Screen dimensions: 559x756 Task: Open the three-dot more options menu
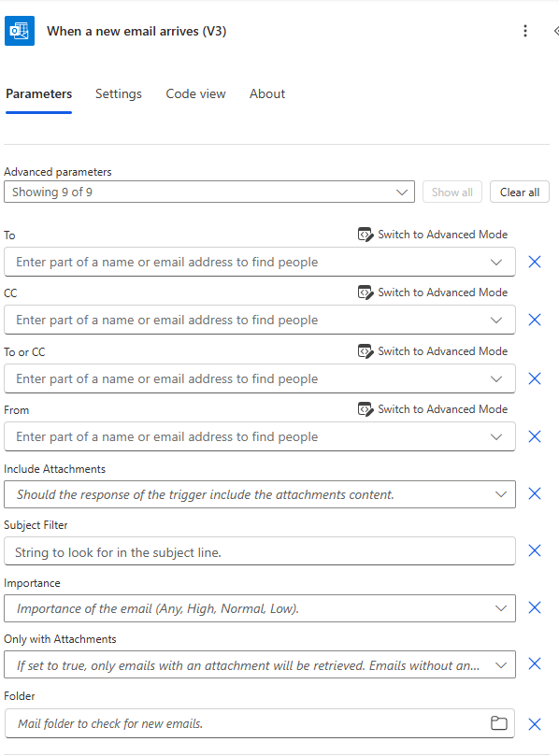click(525, 31)
